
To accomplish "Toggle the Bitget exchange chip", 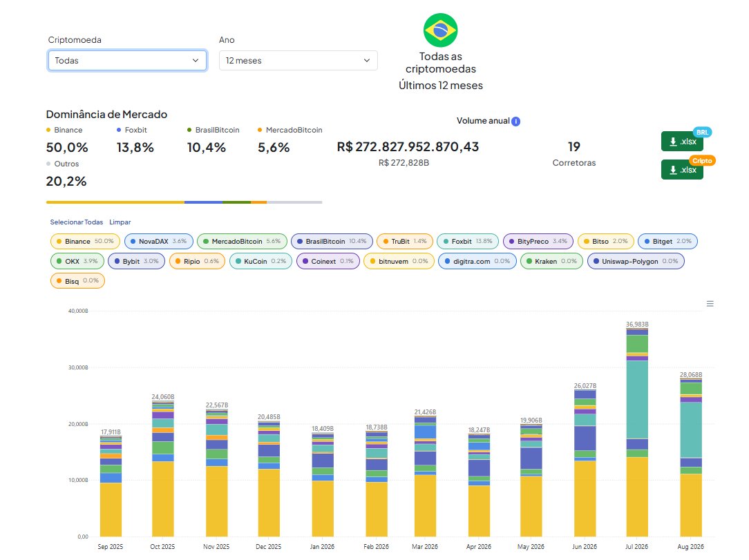I will (x=667, y=241).
